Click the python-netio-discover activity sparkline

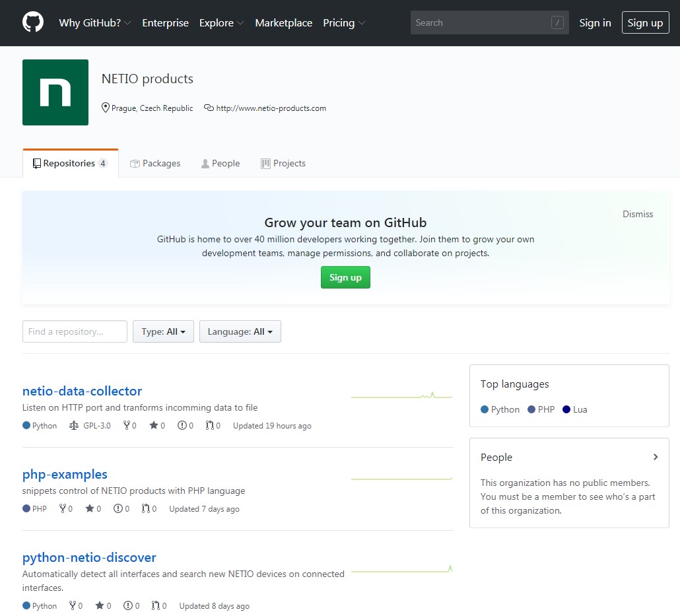[401, 569]
